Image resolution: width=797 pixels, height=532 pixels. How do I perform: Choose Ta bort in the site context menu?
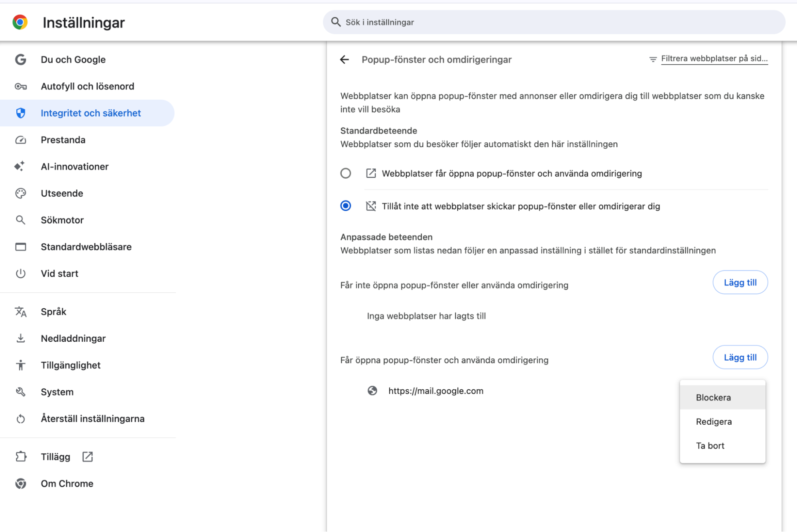click(x=722, y=446)
